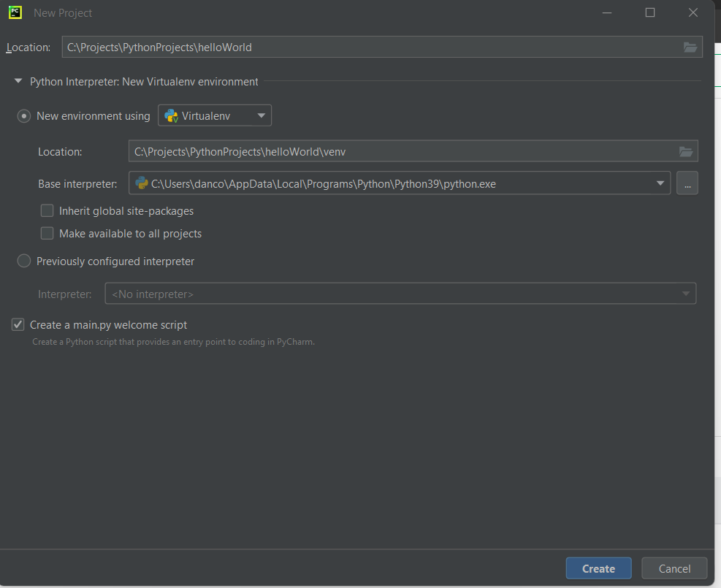
Task: Click the Python icon in Base interpreter field
Action: [x=141, y=183]
